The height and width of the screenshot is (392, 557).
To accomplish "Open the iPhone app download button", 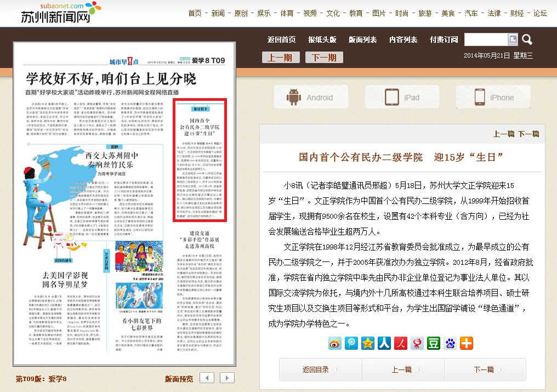I will point(494,97).
